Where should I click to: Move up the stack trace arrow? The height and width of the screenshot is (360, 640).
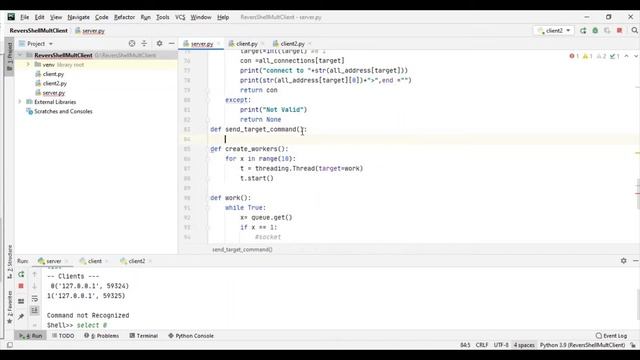tap(35, 274)
